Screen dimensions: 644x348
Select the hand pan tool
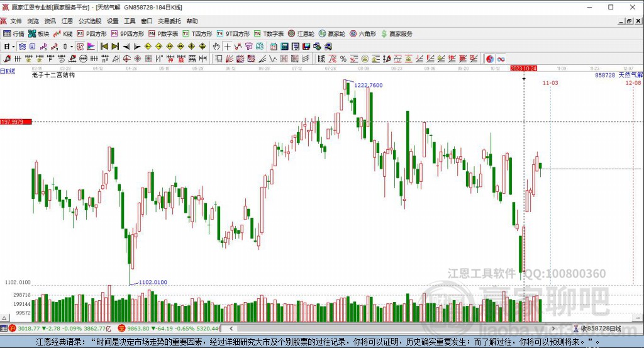tap(216, 47)
